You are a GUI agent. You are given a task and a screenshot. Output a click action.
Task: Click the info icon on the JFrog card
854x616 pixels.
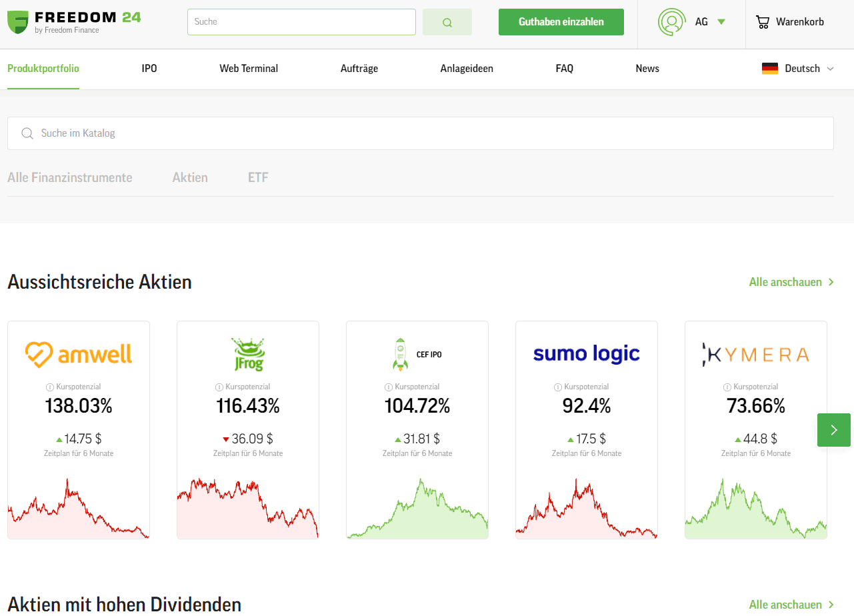[x=219, y=387]
